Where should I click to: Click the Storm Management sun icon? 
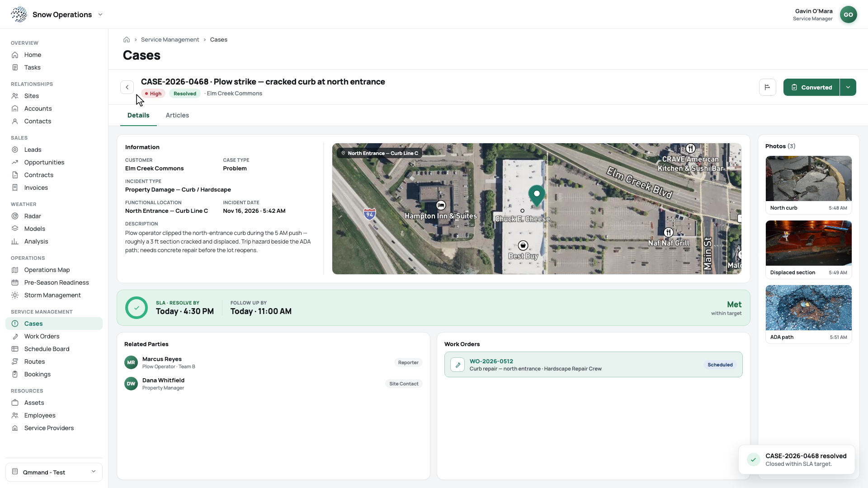(15, 295)
